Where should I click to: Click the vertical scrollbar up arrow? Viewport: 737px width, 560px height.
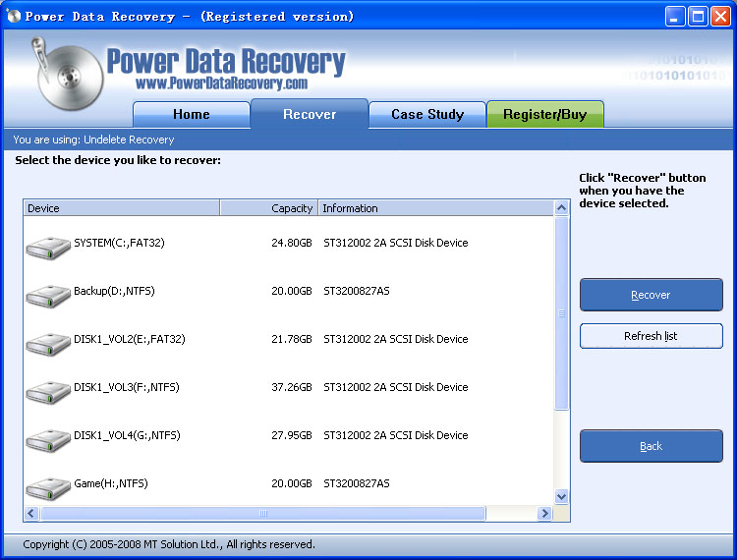562,208
